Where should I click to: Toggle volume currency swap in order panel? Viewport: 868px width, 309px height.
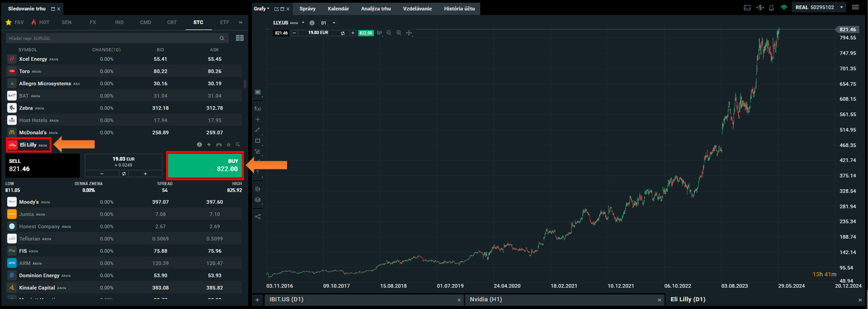pos(124,174)
